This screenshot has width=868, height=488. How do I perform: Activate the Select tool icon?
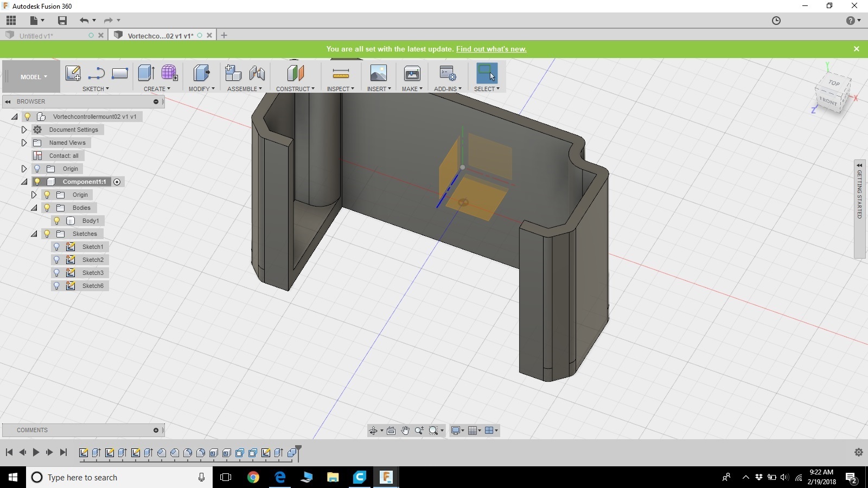pyautogui.click(x=487, y=73)
